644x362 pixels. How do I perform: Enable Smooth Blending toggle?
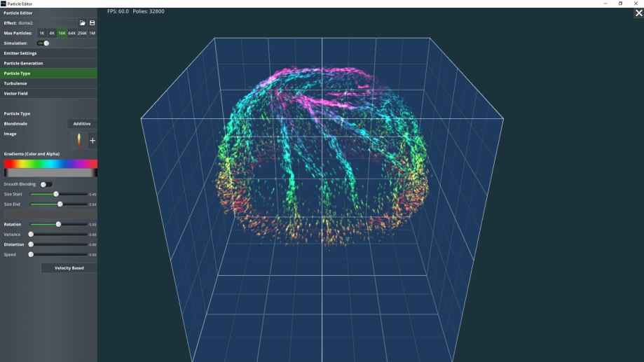[46, 184]
